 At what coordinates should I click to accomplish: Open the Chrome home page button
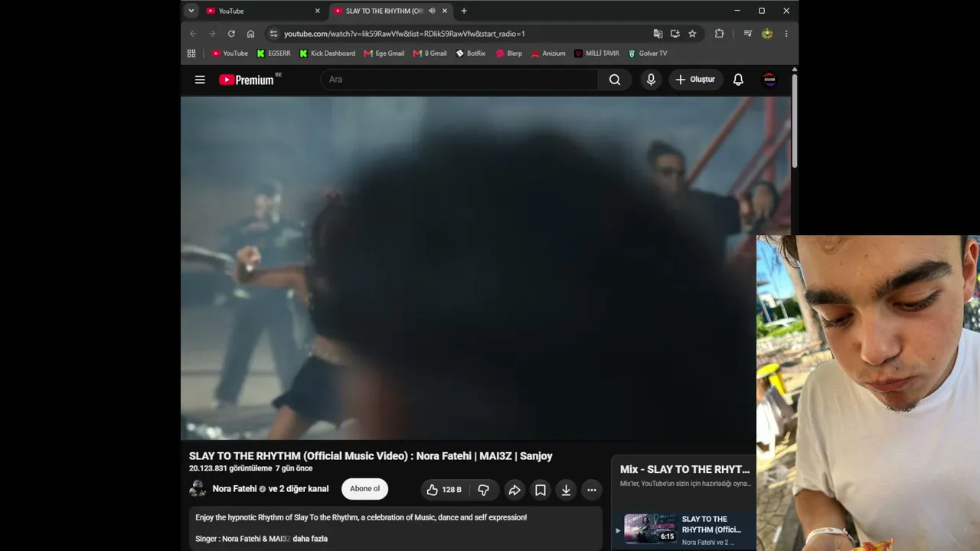point(250,34)
